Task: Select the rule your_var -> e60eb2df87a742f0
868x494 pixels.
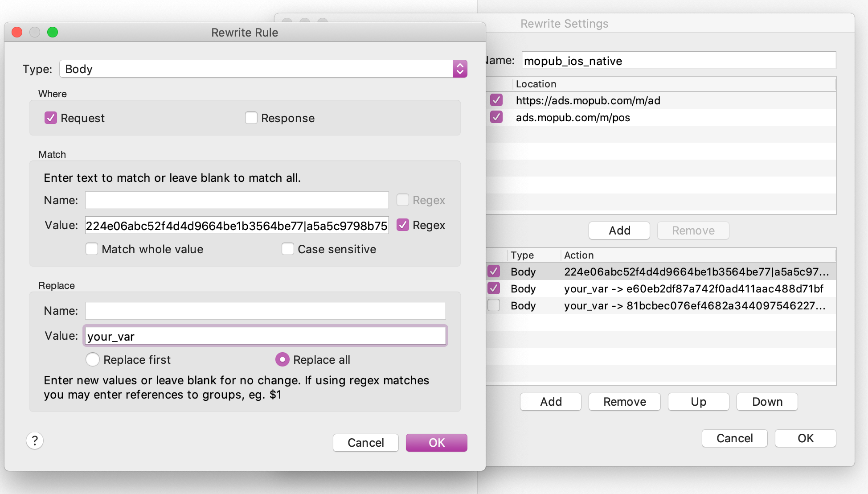Action: pyautogui.click(x=693, y=288)
